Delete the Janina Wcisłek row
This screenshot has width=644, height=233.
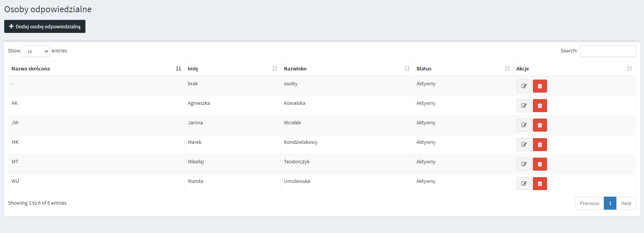[540, 125]
